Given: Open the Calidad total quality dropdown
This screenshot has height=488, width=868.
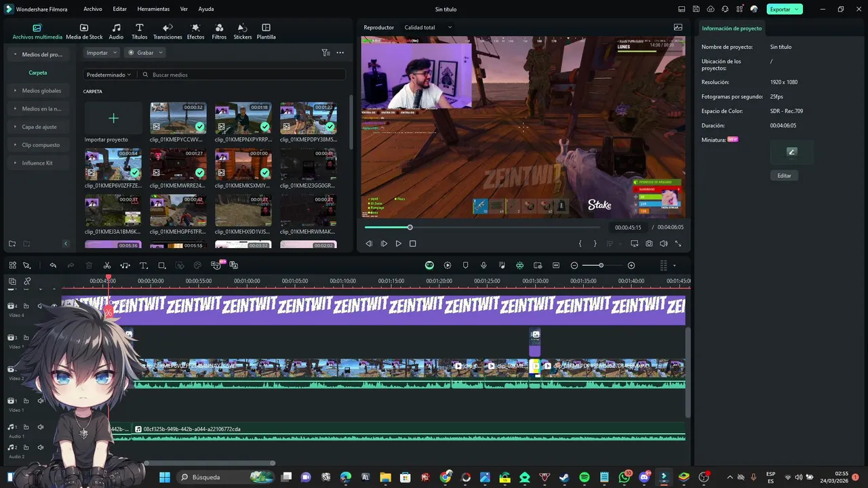Looking at the screenshot, I should coord(428,27).
